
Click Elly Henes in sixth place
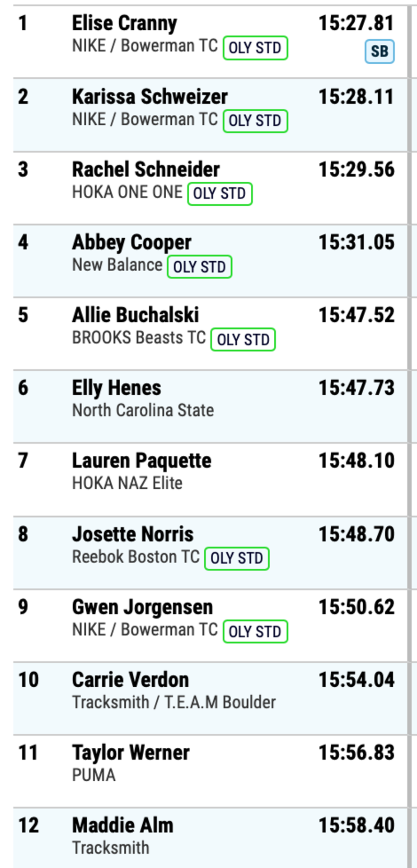117,388
